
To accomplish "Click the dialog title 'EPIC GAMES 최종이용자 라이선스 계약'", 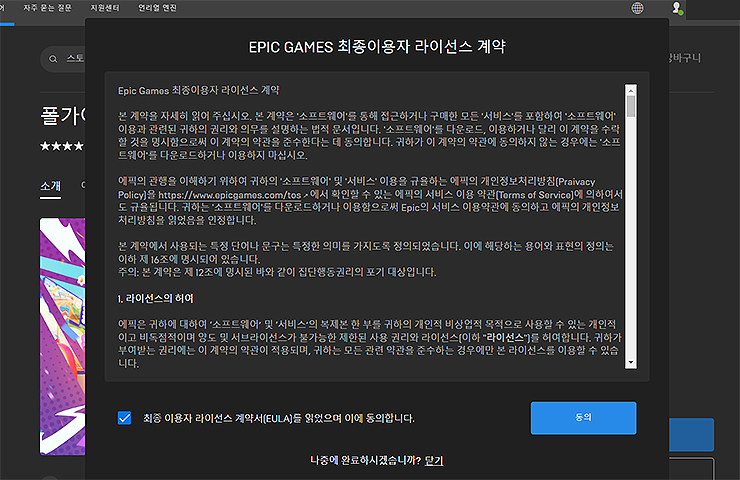I will 377,47.
